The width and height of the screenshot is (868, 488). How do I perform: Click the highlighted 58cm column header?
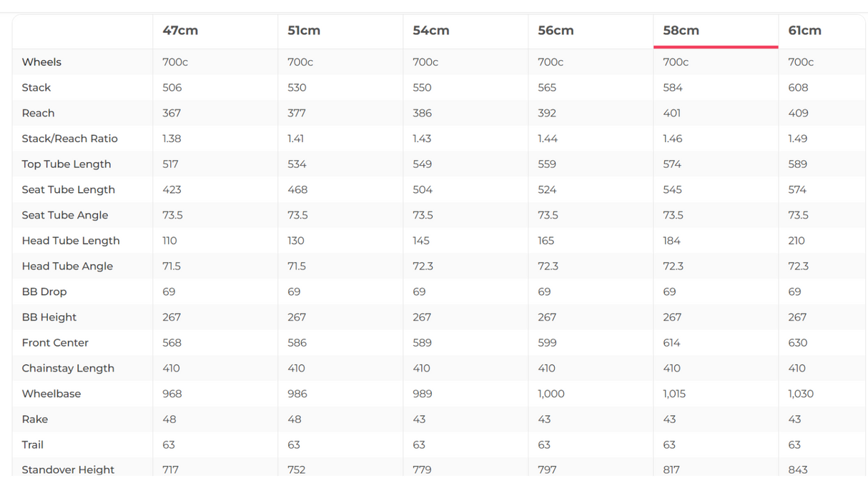point(681,31)
